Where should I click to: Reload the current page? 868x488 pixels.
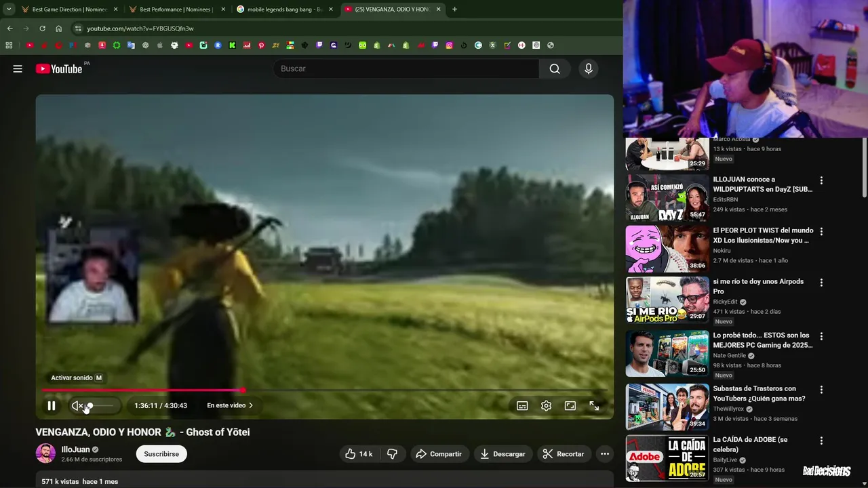(42, 28)
